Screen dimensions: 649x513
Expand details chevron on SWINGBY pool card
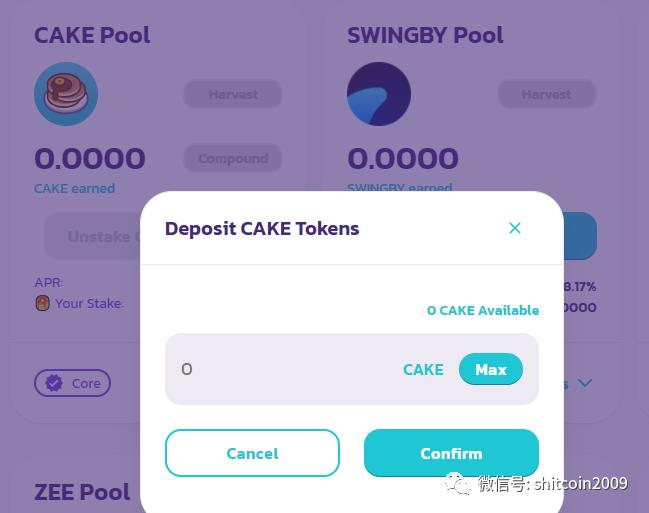(x=585, y=383)
